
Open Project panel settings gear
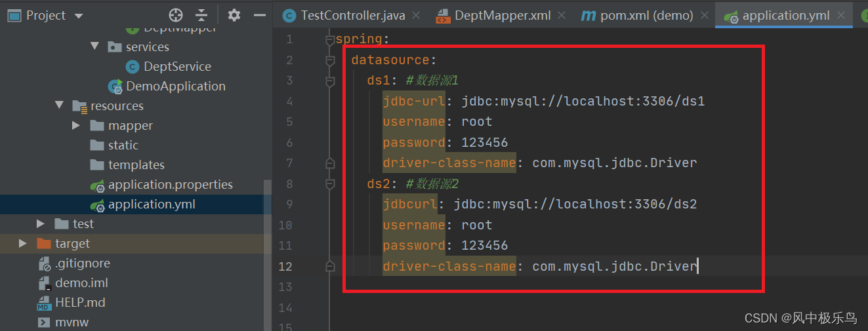pos(234,15)
